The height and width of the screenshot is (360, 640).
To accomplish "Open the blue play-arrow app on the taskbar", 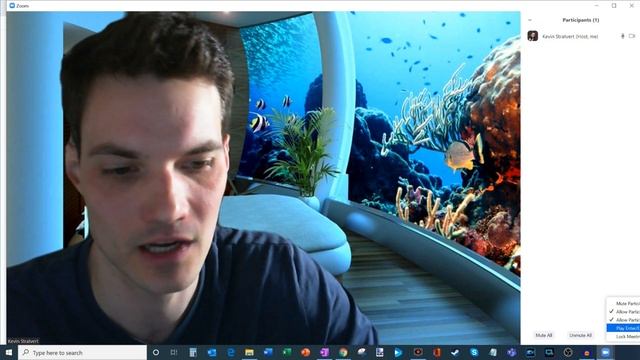I will (x=398, y=352).
